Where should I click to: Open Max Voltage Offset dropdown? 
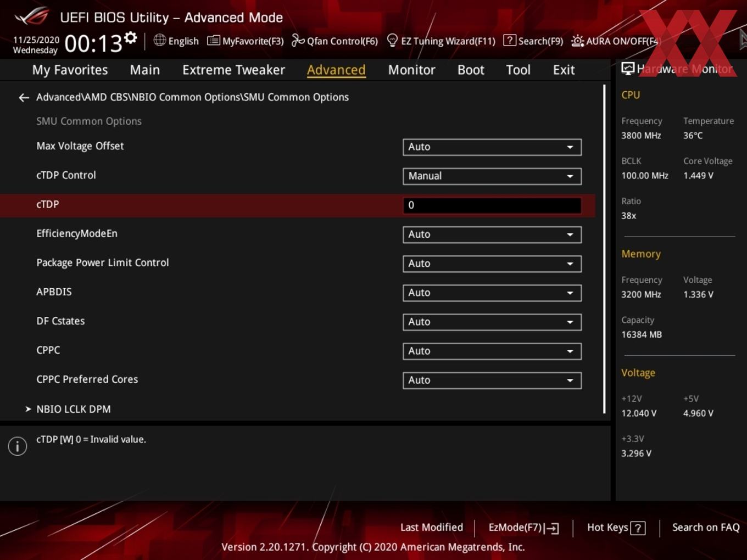point(492,147)
